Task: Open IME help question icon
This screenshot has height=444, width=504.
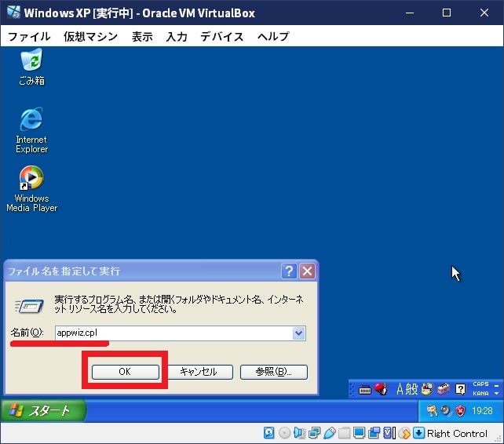Action: [x=460, y=389]
